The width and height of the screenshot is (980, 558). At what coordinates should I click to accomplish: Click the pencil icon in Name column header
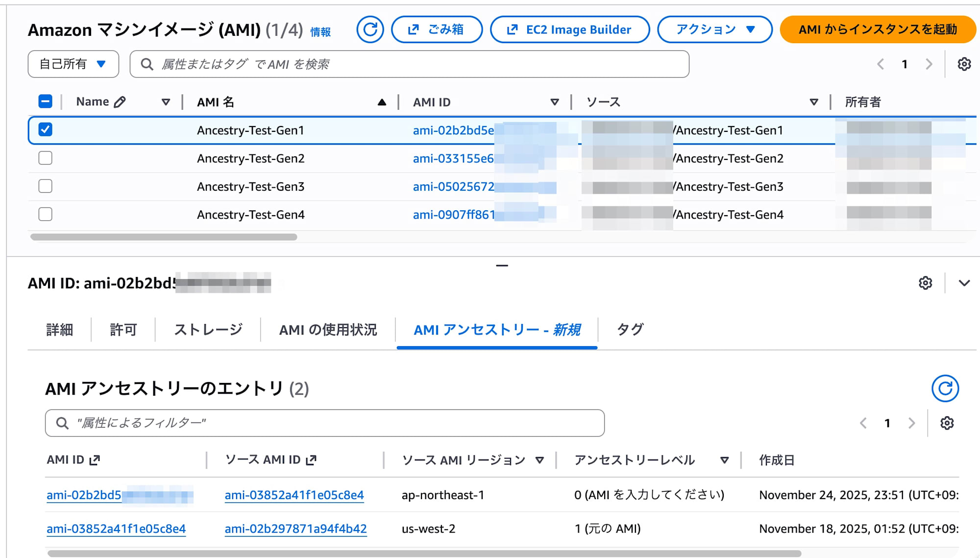tap(120, 101)
